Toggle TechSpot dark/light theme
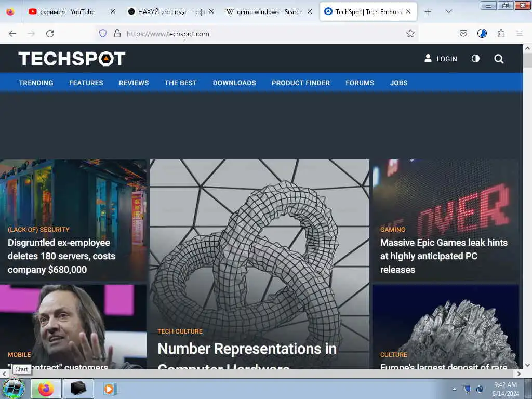This screenshot has width=532, height=399. coord(476,59)
